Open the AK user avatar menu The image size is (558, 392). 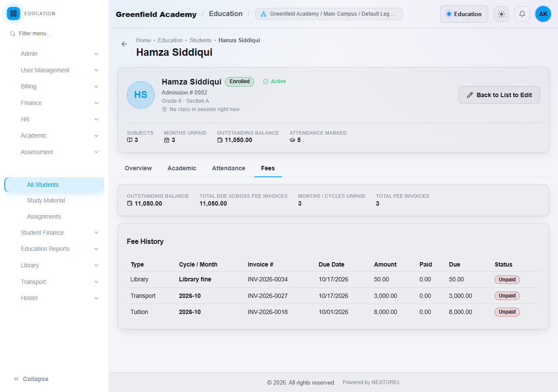click(543, 14)
